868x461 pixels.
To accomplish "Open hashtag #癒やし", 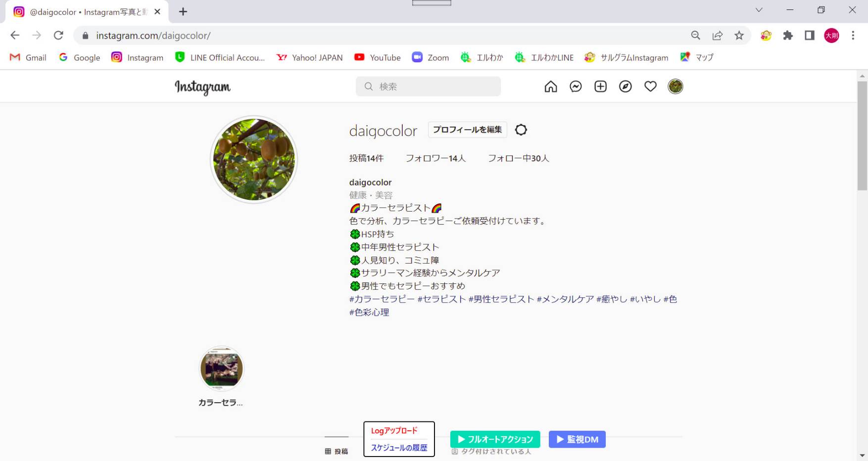I will click(612, 299).
